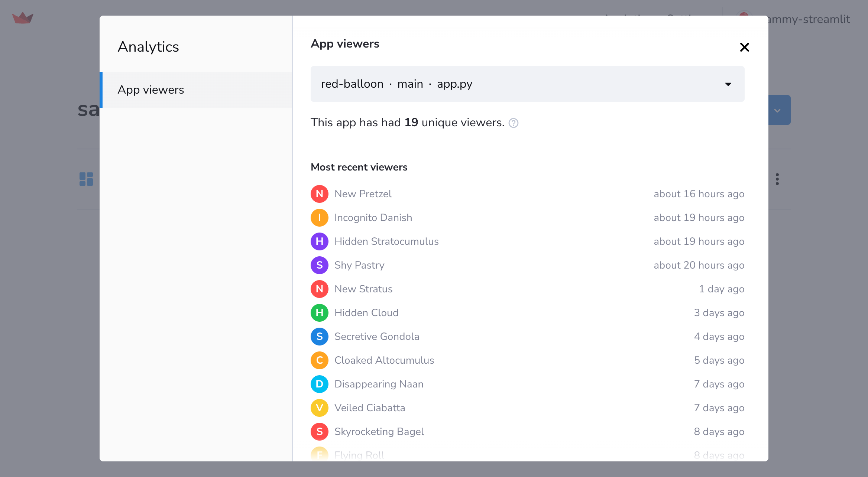Click the unique viewers help question icon
The width and height of the screenshot is (868, 477).
pyautogui.click(x=514, y=123)
